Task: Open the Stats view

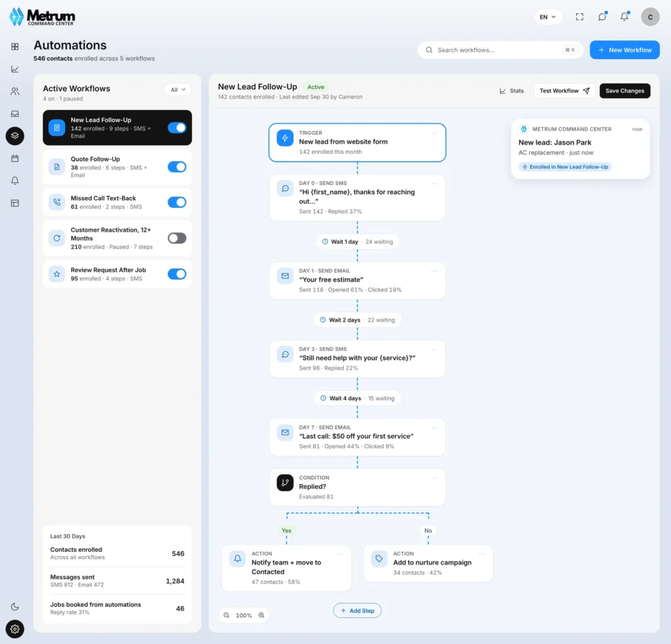Action: (512, 90)
